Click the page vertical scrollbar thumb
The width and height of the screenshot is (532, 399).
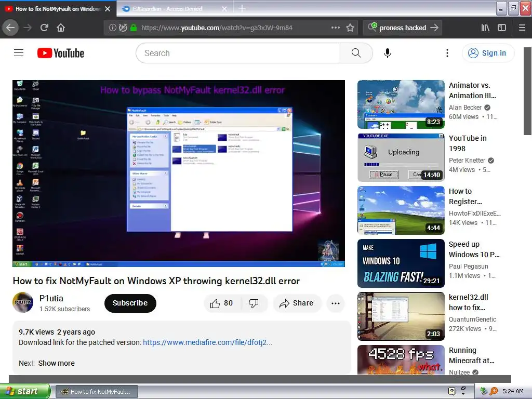tap(527, 91)
